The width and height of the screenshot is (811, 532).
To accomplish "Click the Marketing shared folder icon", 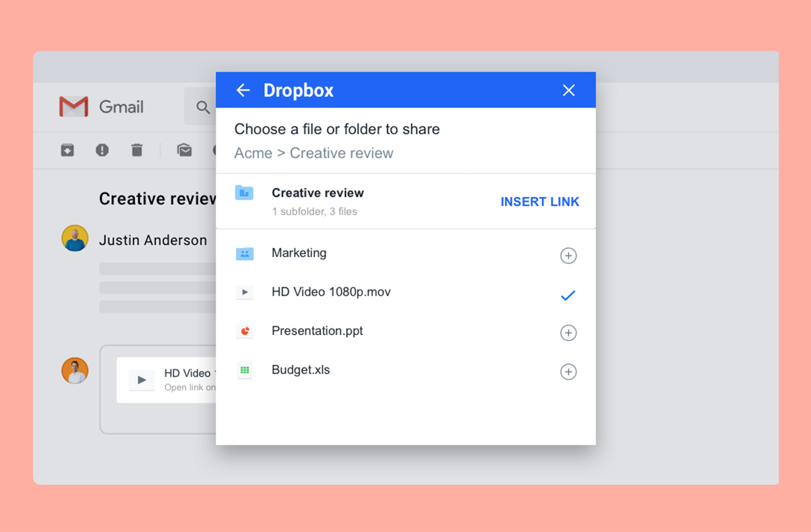I will pos(245,252).
